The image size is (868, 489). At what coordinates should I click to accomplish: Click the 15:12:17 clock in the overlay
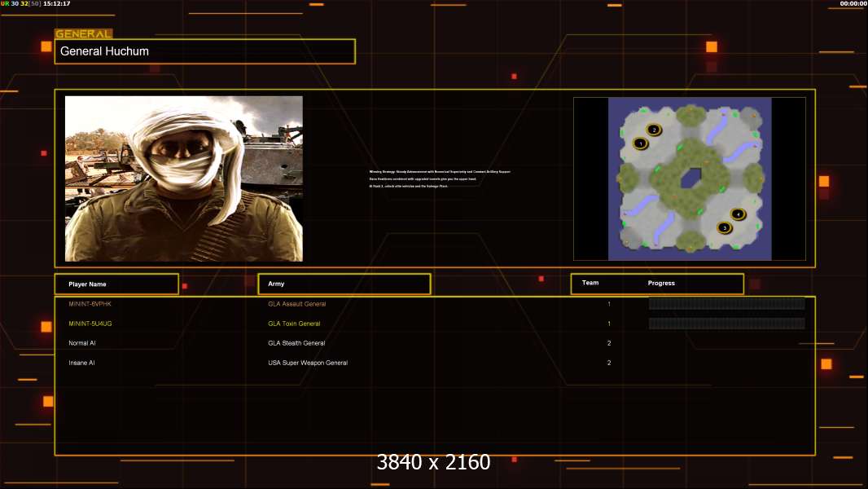pyautogui.click(x=56, y=3)
